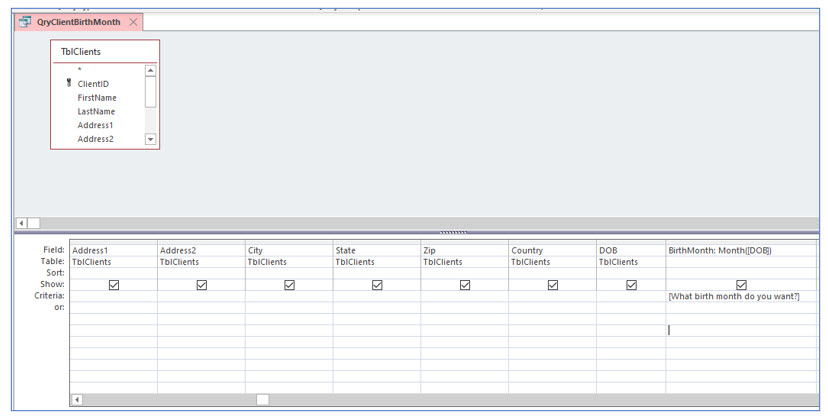The height and width of the screenshot is (418, 828).
Task: Click the or row label
Action: [60, 307]
